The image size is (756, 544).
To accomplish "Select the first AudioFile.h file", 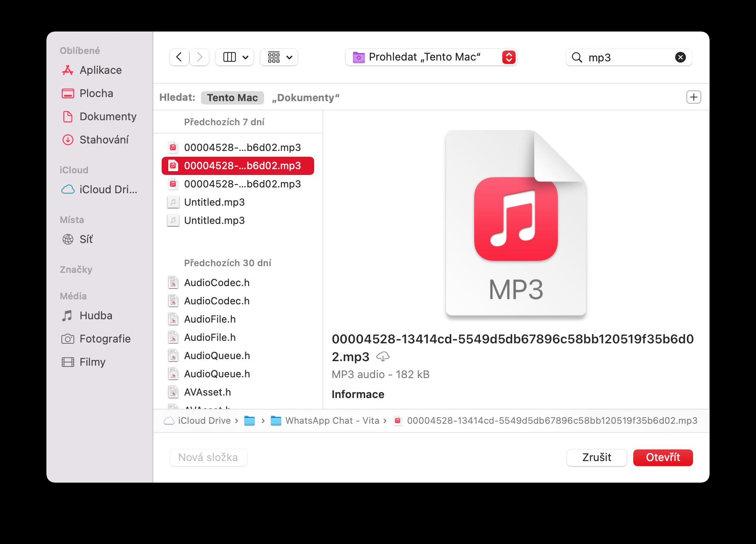I will coord(238,319).
